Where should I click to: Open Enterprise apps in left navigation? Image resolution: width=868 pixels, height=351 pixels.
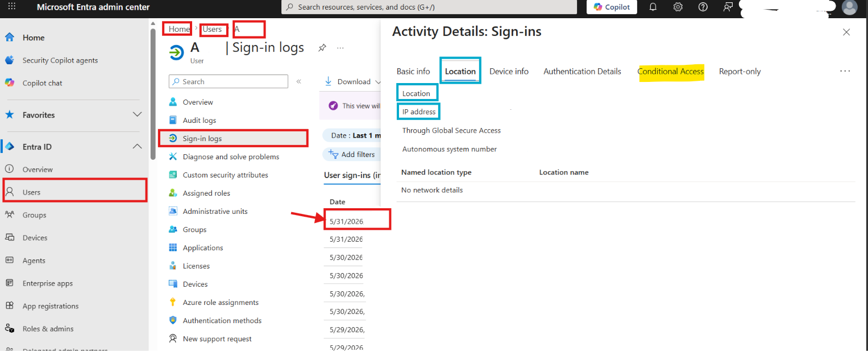coord(47,283)
